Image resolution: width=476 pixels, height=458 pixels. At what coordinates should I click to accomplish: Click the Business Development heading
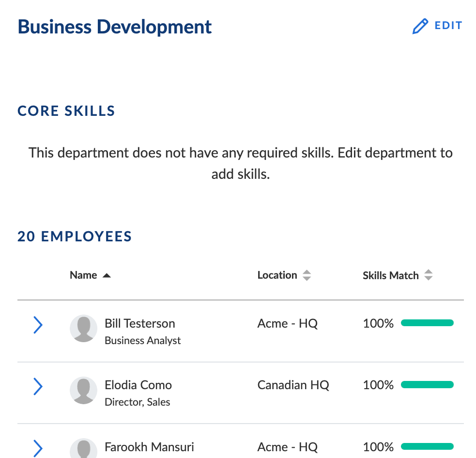(115, 27)
